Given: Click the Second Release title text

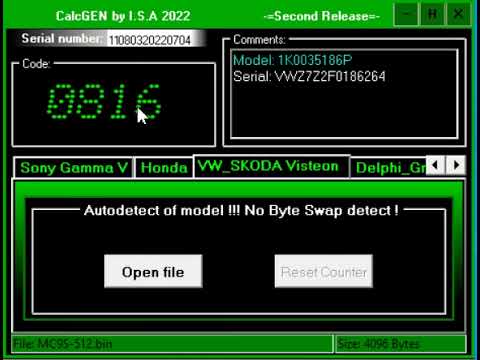Looking at the screenshot, I should (x=322, y=16).
